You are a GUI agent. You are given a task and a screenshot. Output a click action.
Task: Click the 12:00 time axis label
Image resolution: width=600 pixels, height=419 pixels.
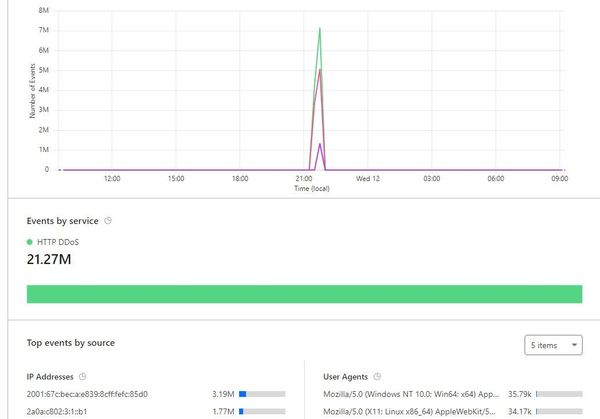coord(112,179)
